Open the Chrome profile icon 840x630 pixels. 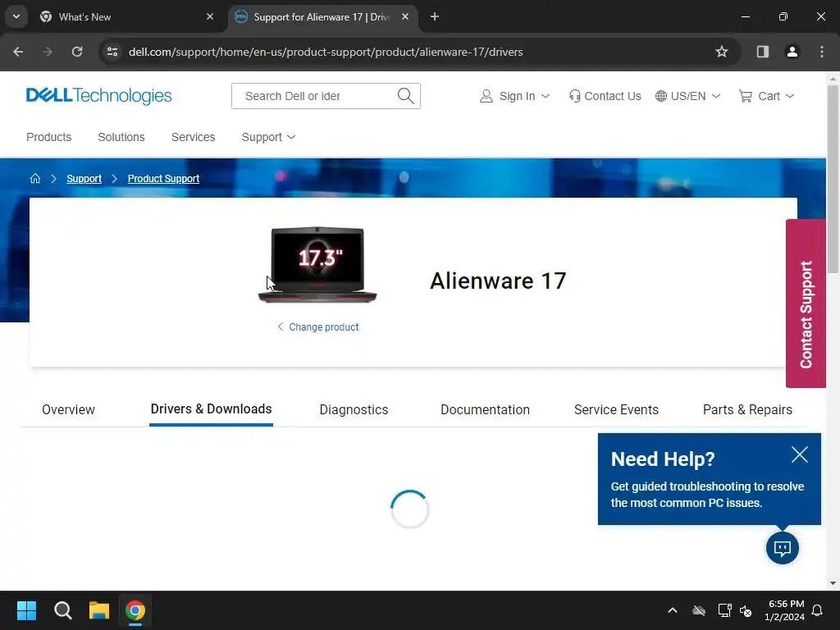coord(792,52)
